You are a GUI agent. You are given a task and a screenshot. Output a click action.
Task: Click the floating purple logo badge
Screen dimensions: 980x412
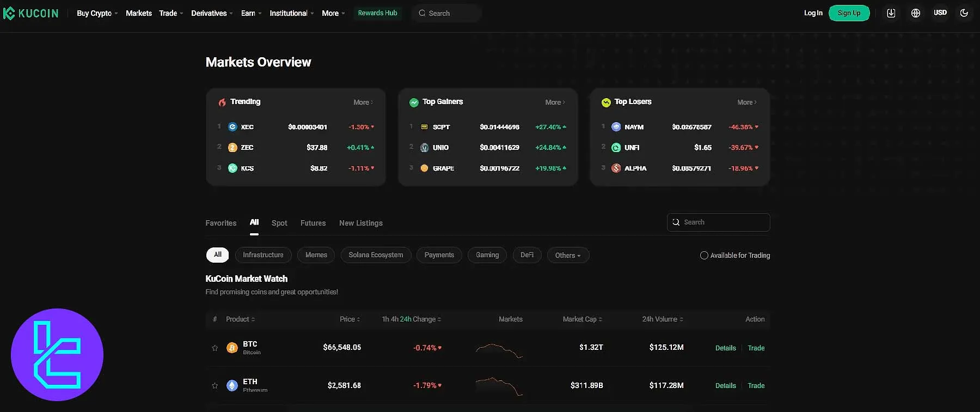point(57,355)
